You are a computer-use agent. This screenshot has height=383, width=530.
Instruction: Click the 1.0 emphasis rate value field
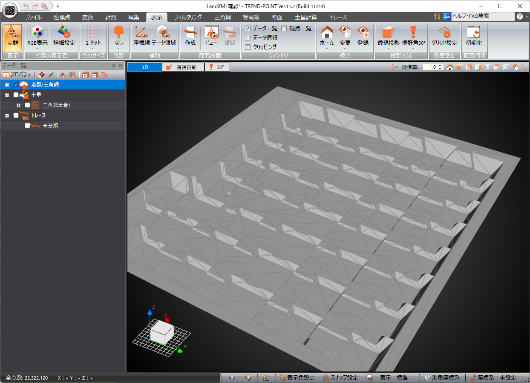[430, 67]
